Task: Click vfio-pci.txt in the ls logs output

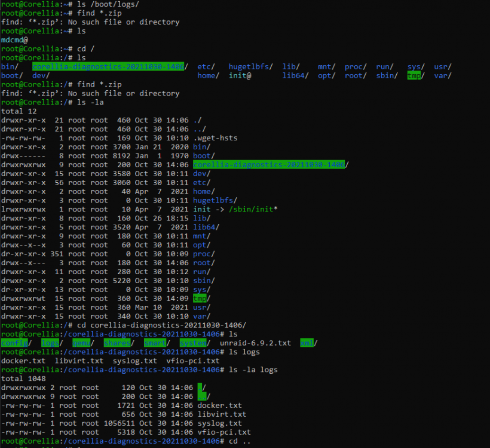Action: [193, 361]
